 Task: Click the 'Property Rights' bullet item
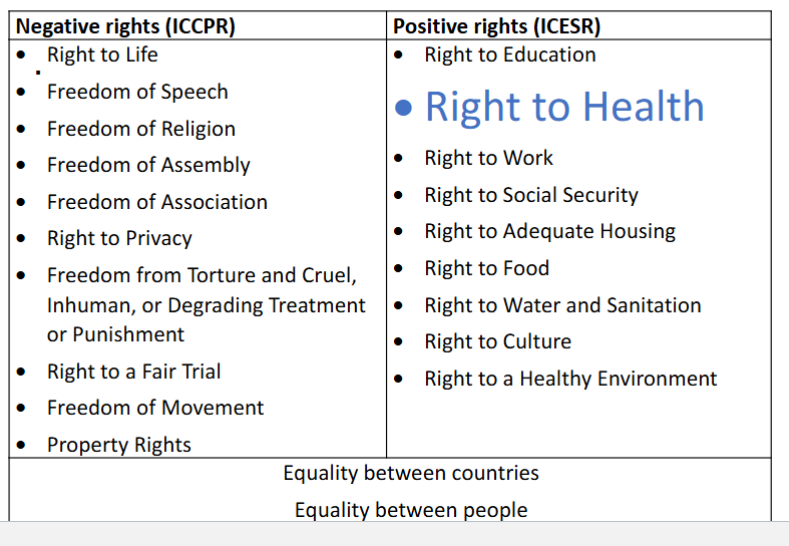point(119,445)
